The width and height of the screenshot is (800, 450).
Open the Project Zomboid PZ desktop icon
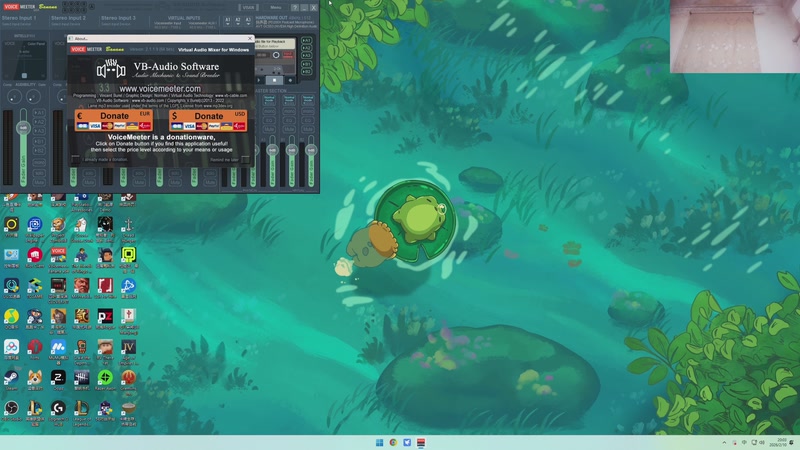click(x=105, y=317)
